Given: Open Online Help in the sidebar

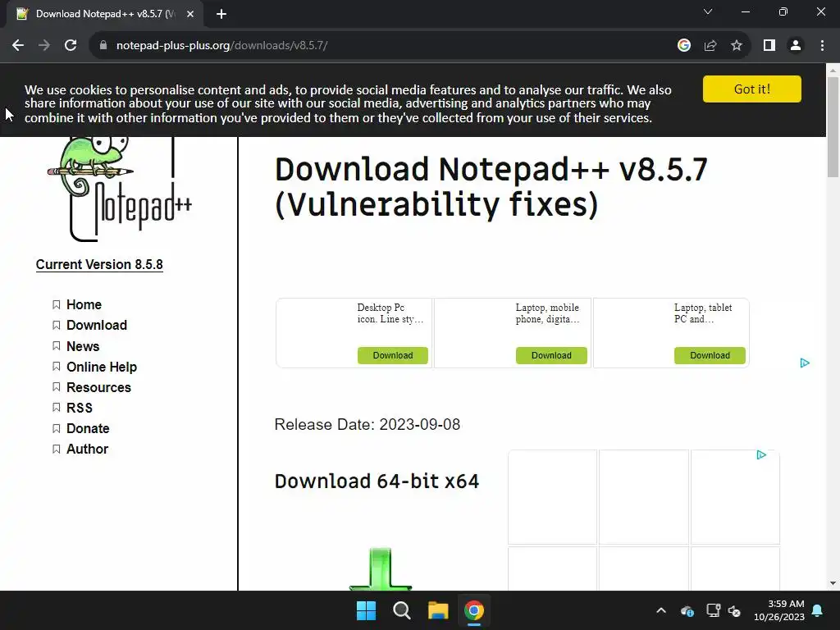Looking at the screenshot, I should pyautogui.click(x=102, y=367).
